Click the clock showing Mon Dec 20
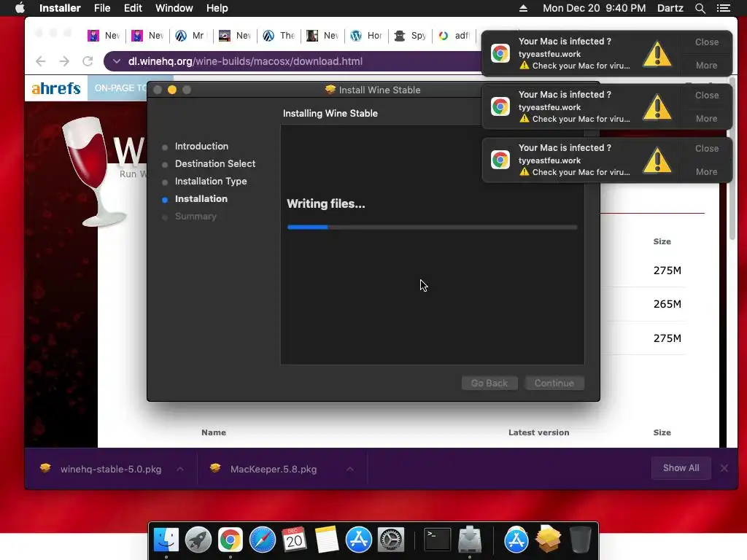This screenshot has width=747, height=560. pos(594,8)
